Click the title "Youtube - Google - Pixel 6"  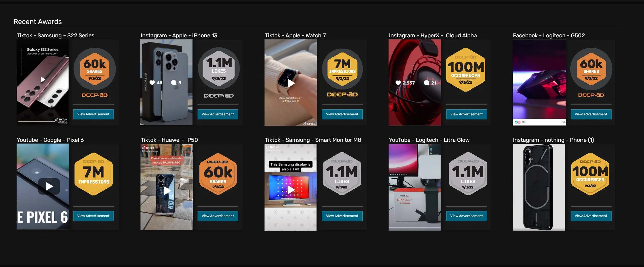click(x=50, y=140)
